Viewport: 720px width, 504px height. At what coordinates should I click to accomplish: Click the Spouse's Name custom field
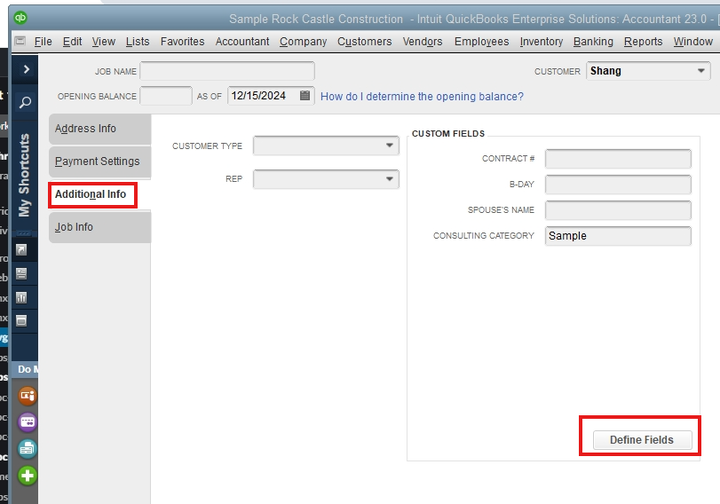[618, 210]
